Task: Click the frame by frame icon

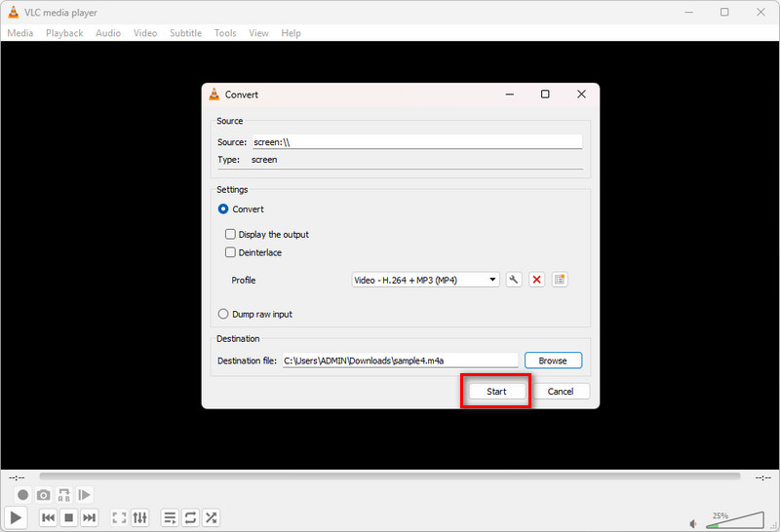Action: [85, 495]
